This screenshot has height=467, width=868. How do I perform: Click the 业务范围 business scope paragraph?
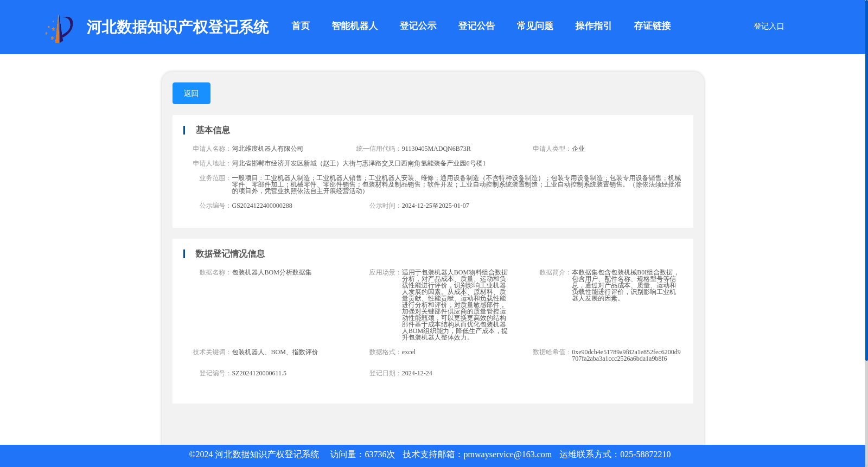(x=456, y=184)
